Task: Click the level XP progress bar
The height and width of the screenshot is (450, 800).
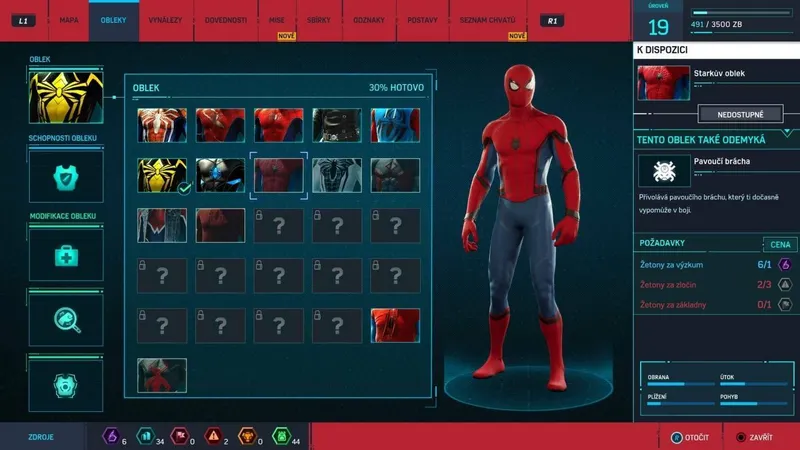Action: [741, 13]
